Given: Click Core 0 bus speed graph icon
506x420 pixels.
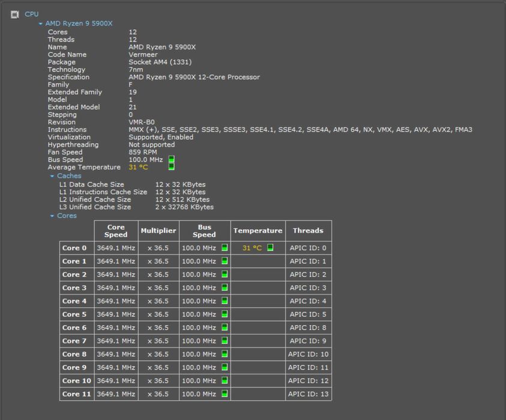Looking at the screenshot, I should coord(224,247).
